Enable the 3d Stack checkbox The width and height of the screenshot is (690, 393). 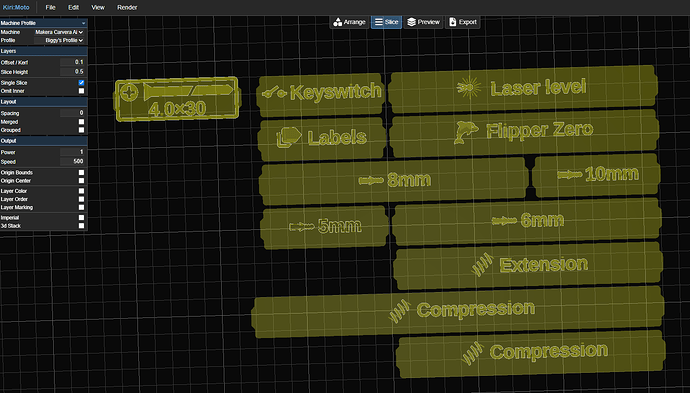pos(81,226)
